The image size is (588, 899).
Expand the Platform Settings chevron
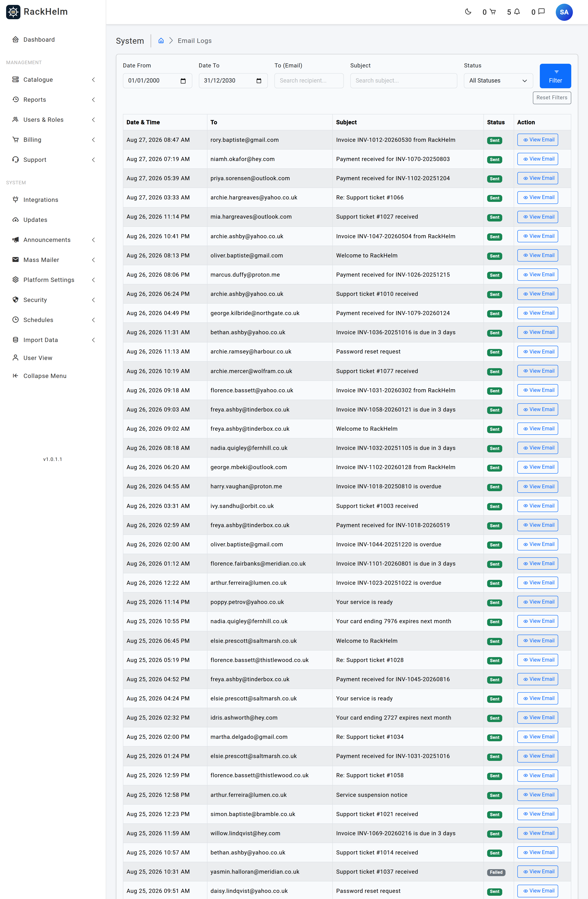coord(93,280)
